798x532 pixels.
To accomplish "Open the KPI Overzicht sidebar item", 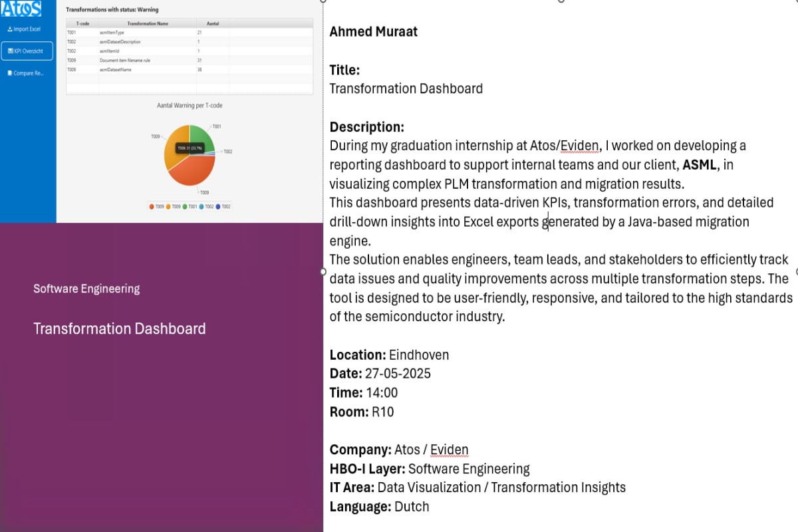I will 27,51.
